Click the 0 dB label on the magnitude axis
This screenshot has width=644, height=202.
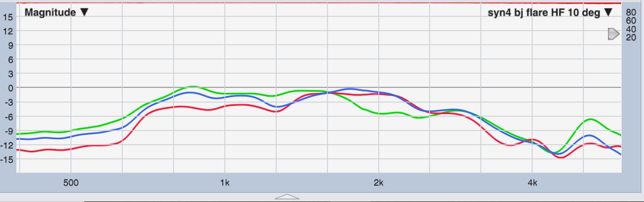[x=11, y=88]
